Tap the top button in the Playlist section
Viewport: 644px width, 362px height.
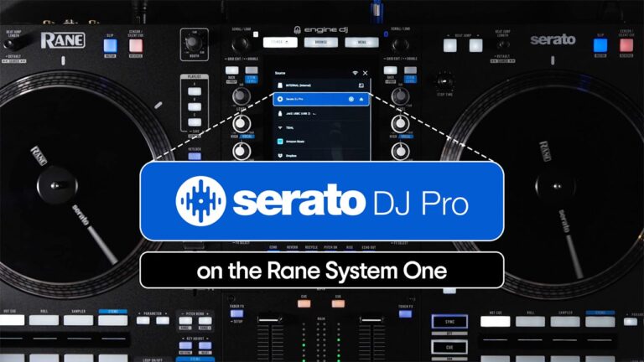click(x=195, y=91)
